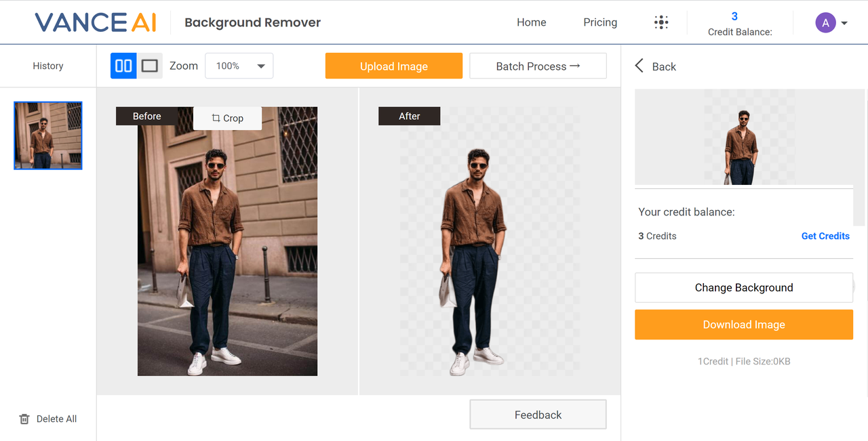Download the processed image

tap(744, 324)
